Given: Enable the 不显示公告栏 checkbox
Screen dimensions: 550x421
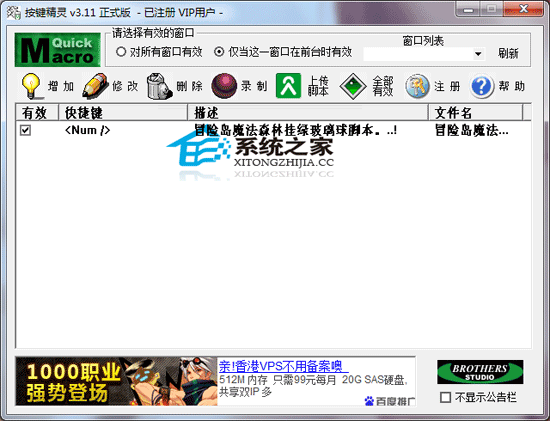Looking at the screenshot, I should coord(445,397).
